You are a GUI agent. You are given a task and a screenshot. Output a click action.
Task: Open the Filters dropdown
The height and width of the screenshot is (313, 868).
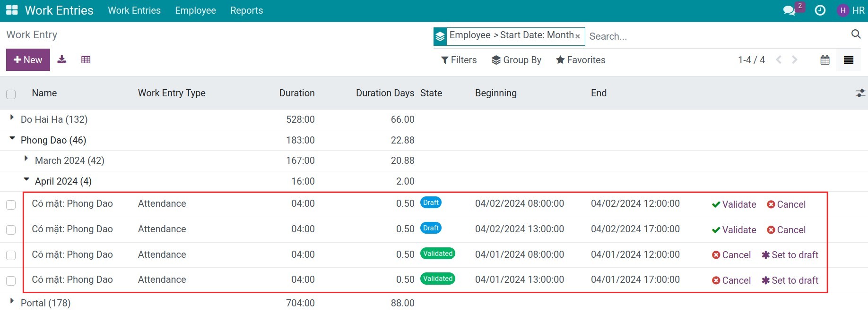459,60
